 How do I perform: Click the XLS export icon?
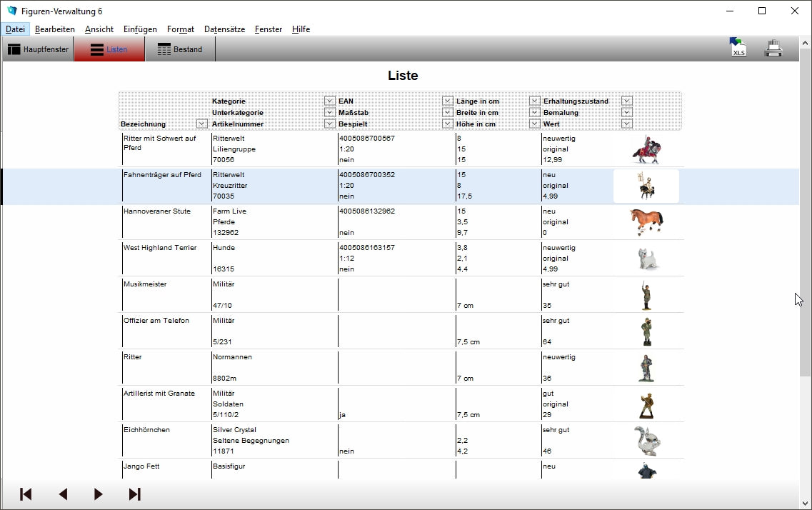[738, 49]
